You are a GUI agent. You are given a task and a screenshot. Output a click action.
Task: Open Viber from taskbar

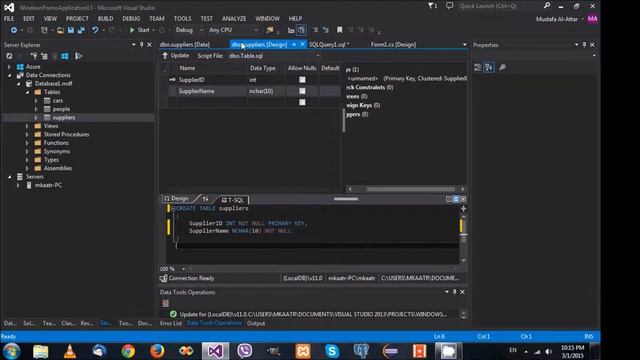[x=244, y=351]
